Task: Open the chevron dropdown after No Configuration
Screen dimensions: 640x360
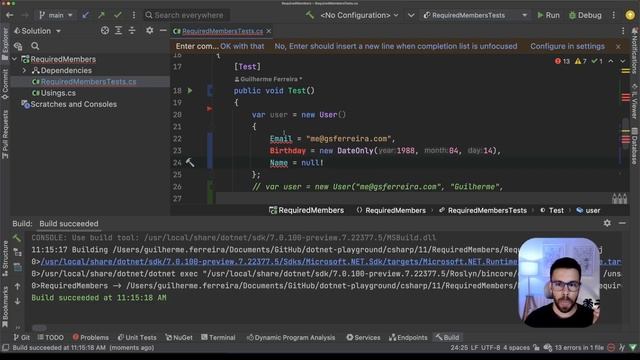Action: (411, 15)
